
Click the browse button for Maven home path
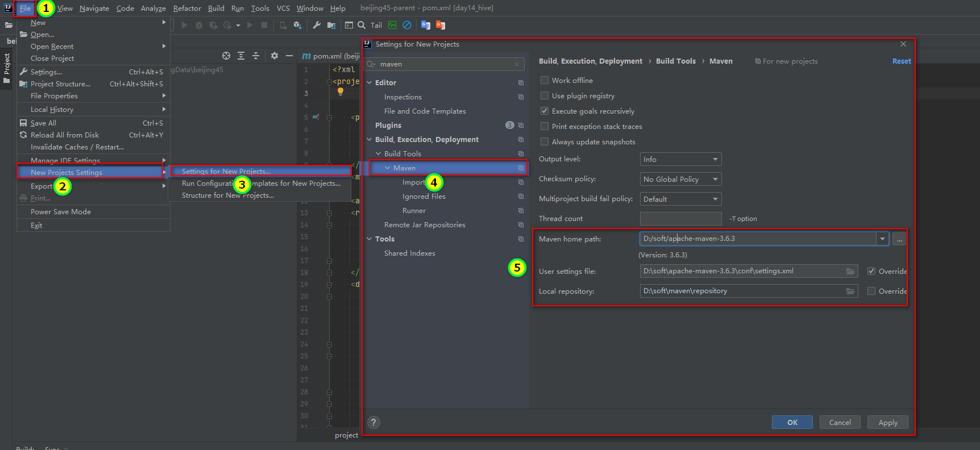pos(899,239)
